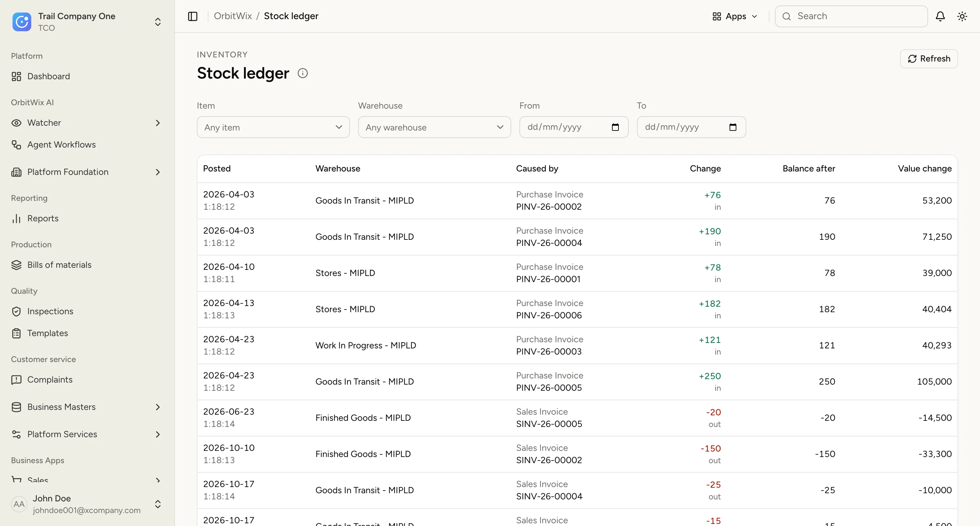Go to Complaints in the sidebar
Viewport: 980px width, 526px height.
(x=87, y=379)
